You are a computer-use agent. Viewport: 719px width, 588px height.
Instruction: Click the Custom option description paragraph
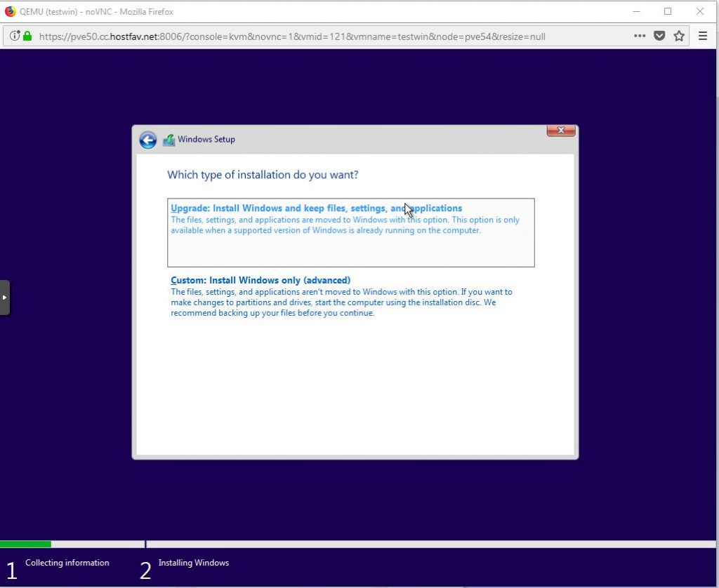click(341, 302)
